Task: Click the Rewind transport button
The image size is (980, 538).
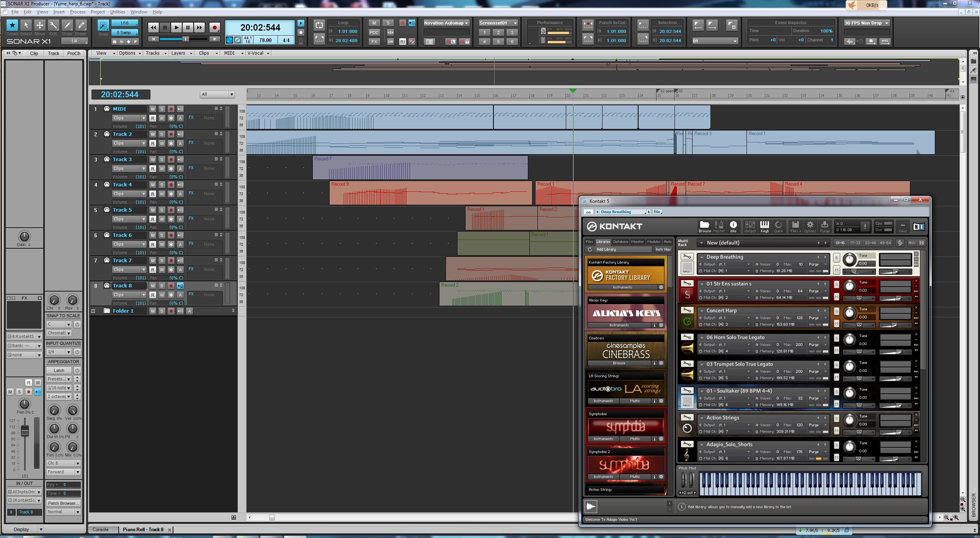Action: (x=154, y=28)
